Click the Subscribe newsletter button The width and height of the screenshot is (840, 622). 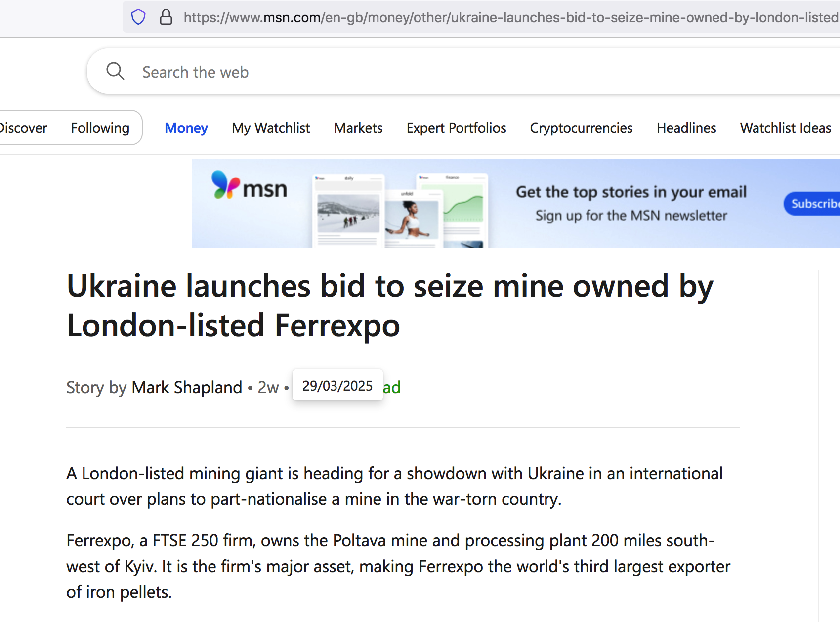(x=812, y=203)
